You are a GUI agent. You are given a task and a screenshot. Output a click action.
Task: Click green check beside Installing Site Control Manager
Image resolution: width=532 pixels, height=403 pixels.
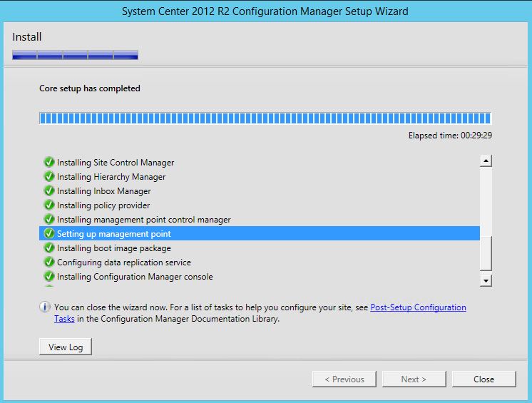49,162
